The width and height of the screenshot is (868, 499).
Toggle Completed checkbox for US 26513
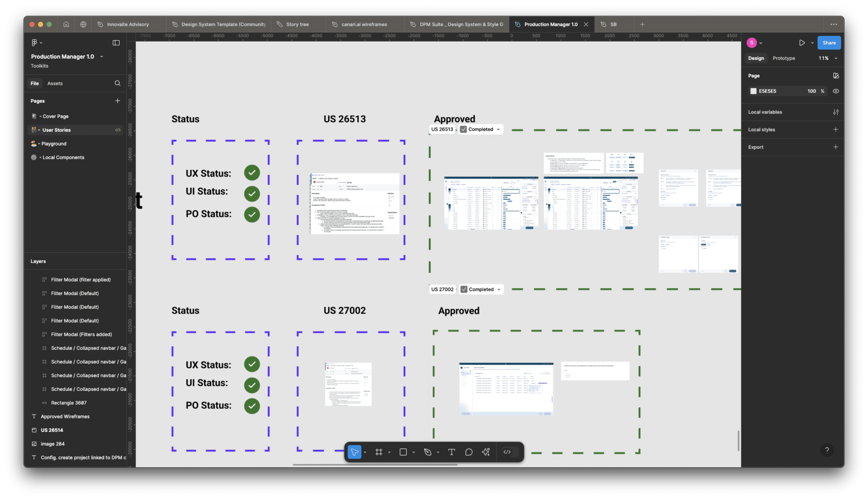(463, 129)
